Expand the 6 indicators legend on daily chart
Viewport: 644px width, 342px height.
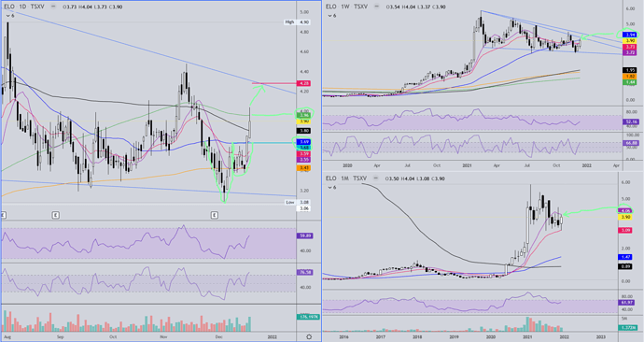10,16
